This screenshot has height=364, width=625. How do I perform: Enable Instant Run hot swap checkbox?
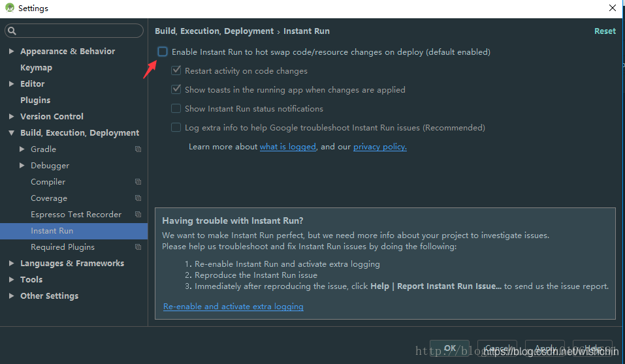(162, 52)
